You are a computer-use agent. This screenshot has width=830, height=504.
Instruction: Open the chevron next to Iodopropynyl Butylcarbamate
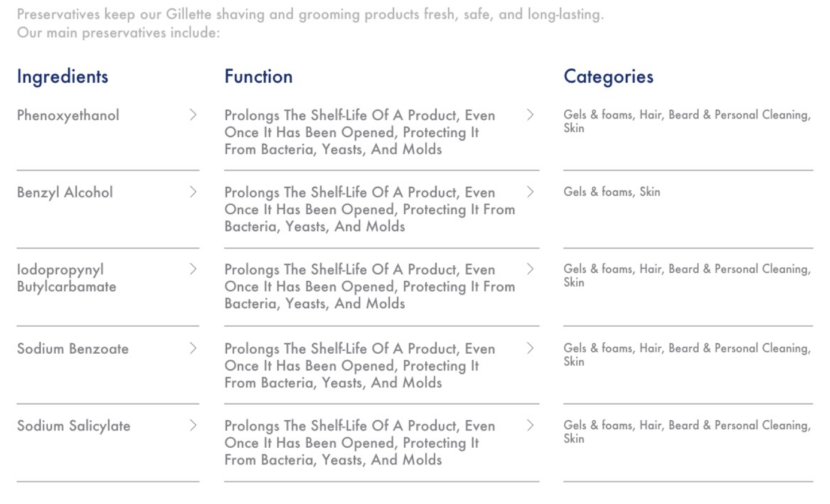point(193,269)
